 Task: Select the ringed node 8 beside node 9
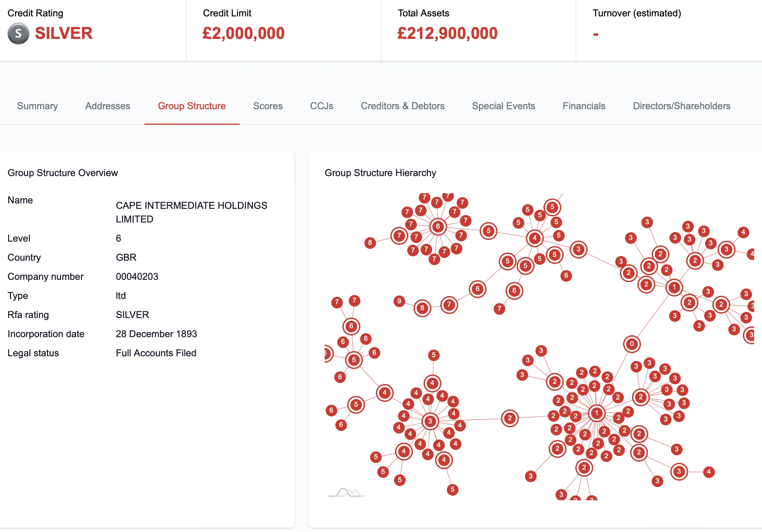[x=422, y=308]
